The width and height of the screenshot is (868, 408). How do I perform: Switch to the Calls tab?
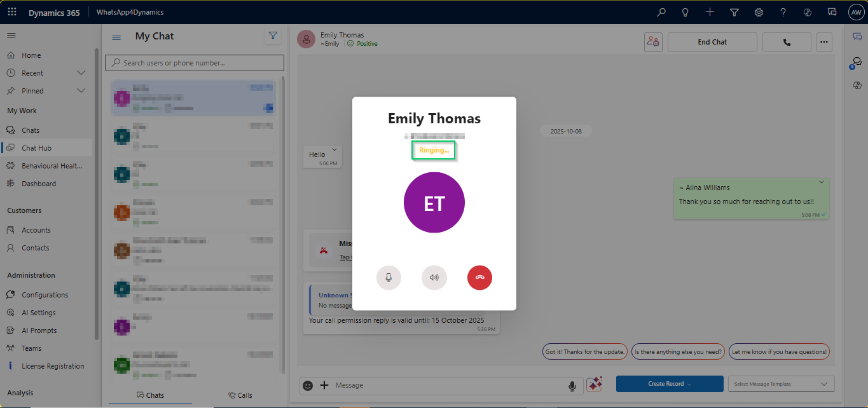pos(240,395)
